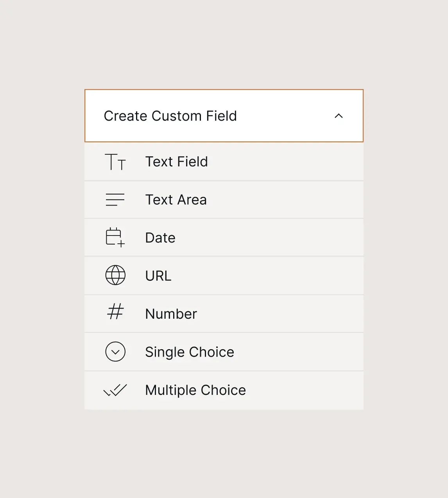Click the Single Choice circle icon
Screen dimensions: 448x498
click(115, 352)
